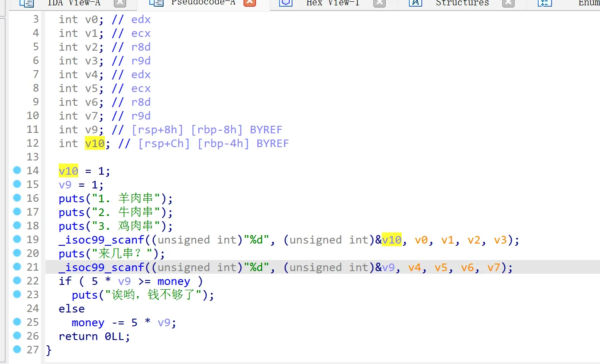
Task: Toggle breakpoint dot on line 18
Action: pyautogui.click(x=17, y=226)
